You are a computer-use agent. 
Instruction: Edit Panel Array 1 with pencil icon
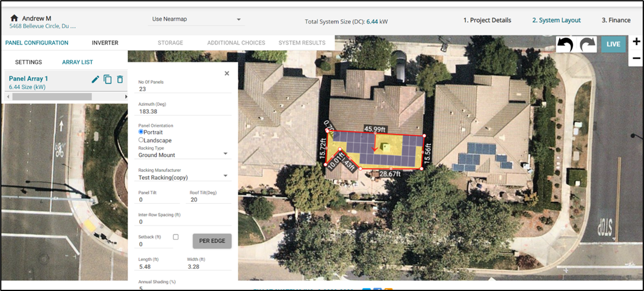[x=95, y=79]
